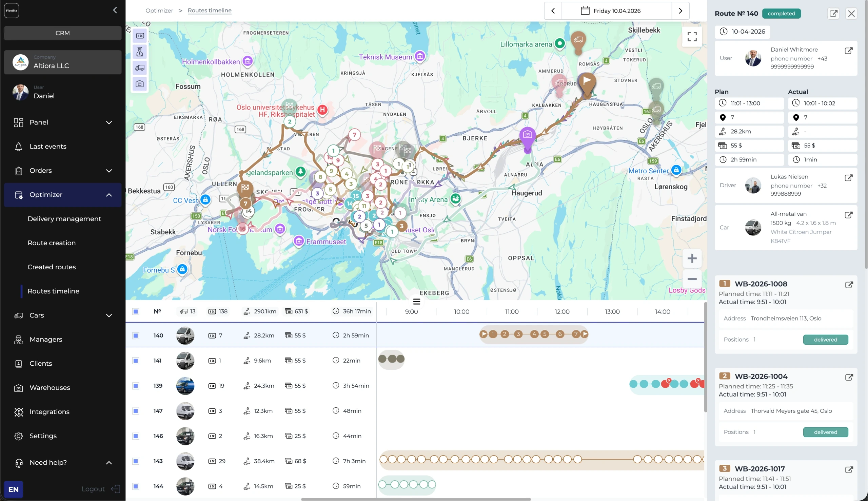This screenshot has width=868, height=501.
Task: Open the Warehouses menu item
Action: pyautogui.click(x=63, y=387)
